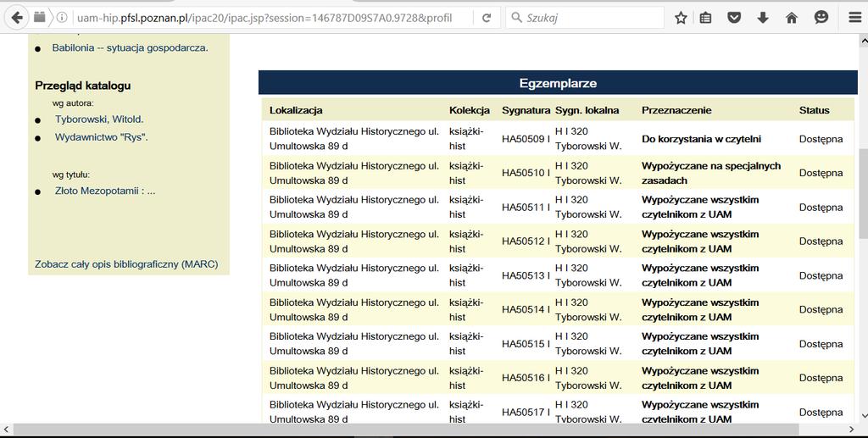Click the smiley face toolbar icon
This screenshot has height=438, width=868.
pyautogui.click(x=821, y=18)
